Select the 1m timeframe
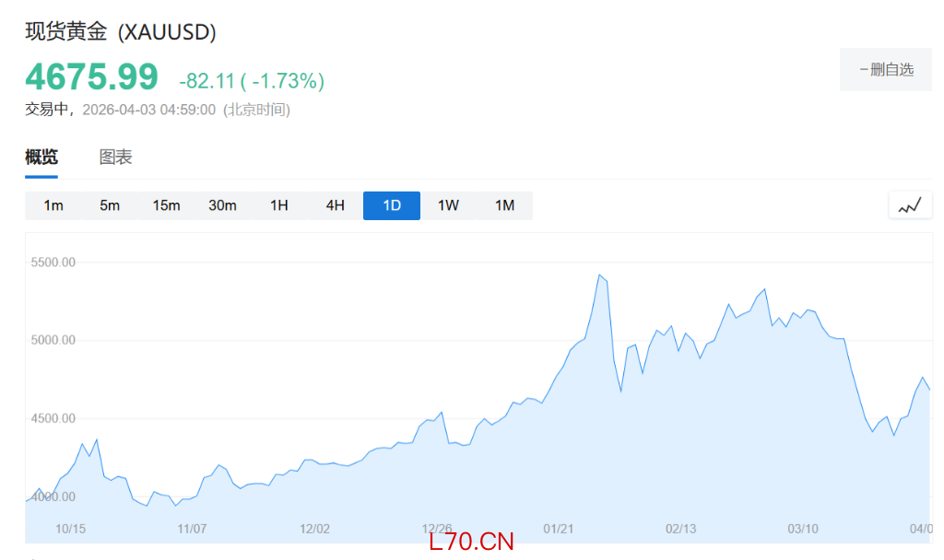The height and width of the screenshot is (560, 944). (x=53, y=205)
